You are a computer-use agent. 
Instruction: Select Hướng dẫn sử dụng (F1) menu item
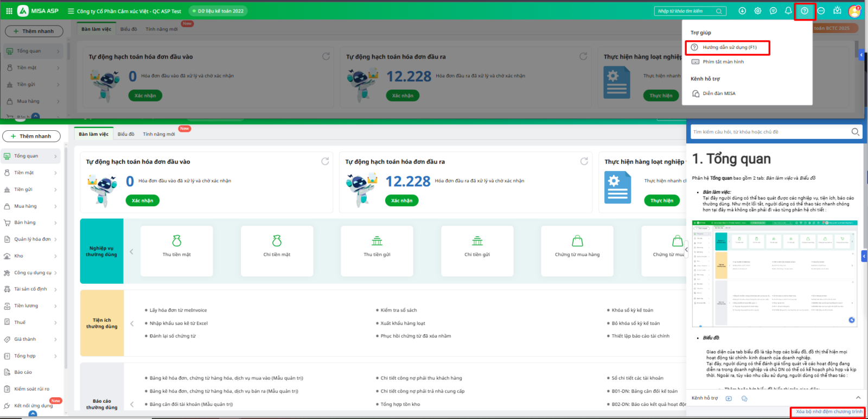tap(729, 48)
